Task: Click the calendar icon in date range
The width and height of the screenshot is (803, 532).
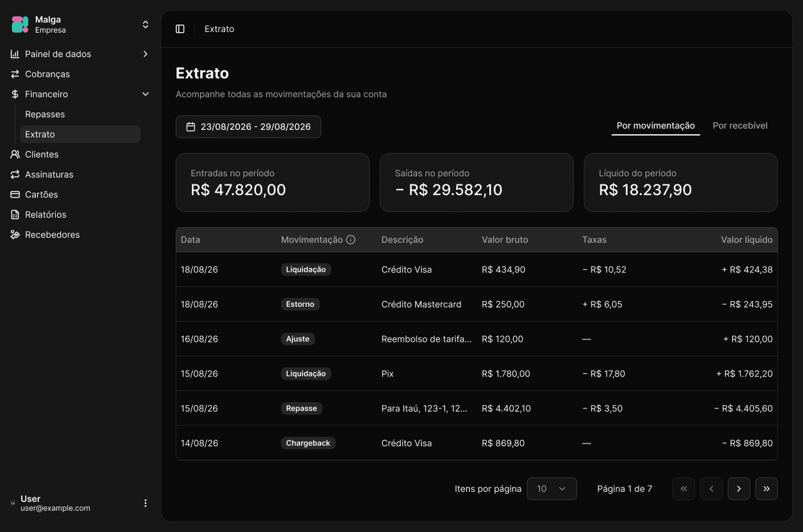Action: [191, 127]
